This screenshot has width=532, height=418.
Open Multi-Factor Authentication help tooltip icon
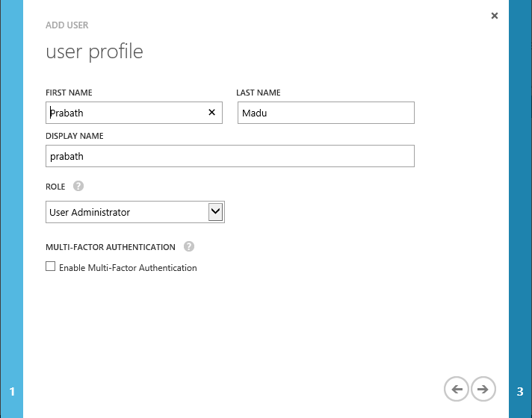pyautogui.click(x=189, y=246)
